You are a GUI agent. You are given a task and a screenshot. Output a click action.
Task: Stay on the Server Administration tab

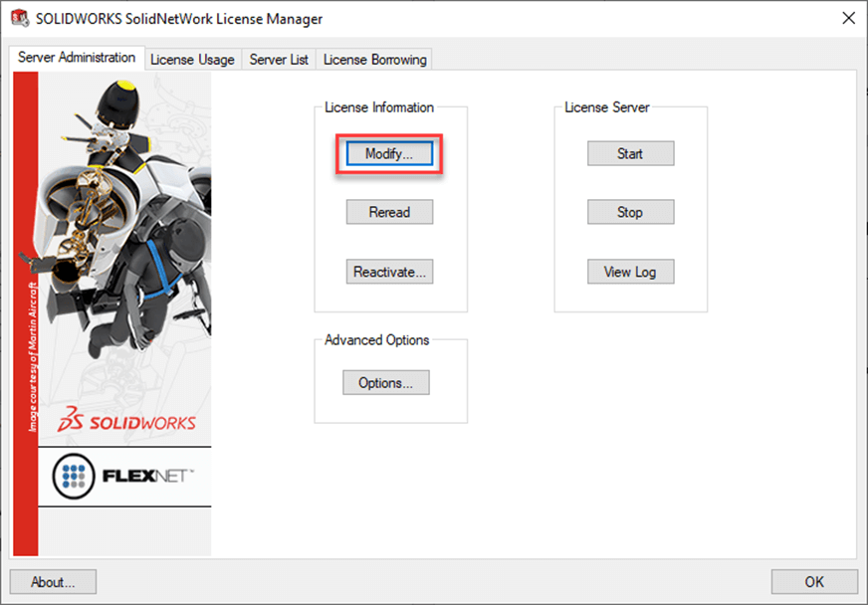(77, 58)
